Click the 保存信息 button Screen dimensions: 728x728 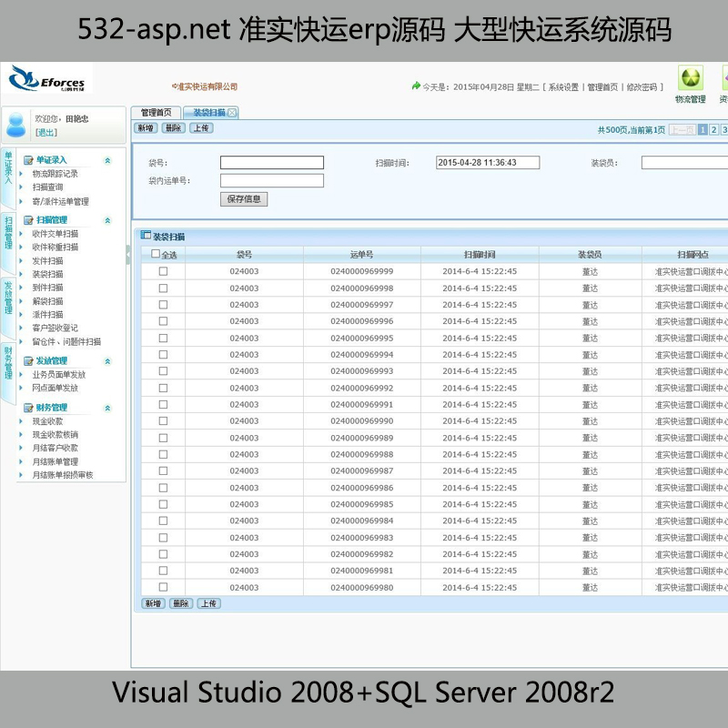coord(244,199)
